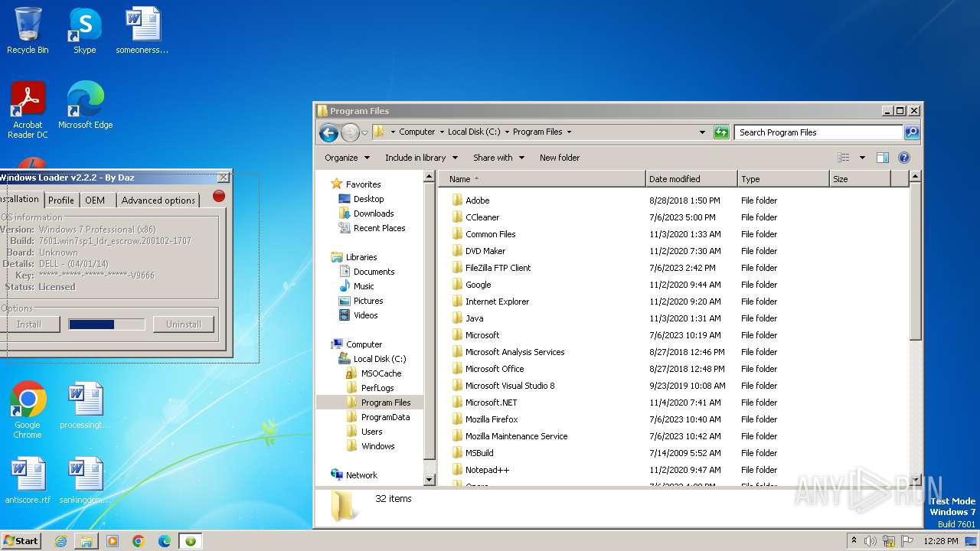Open Advanced options tab in Windows Loader

pyautogui.click(x=158, y=200)
